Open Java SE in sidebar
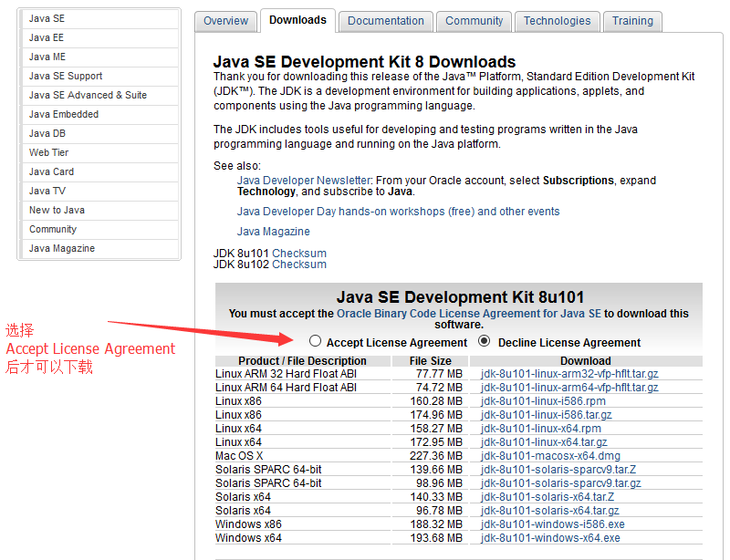 pyautogui.click(x=99, y=18)
